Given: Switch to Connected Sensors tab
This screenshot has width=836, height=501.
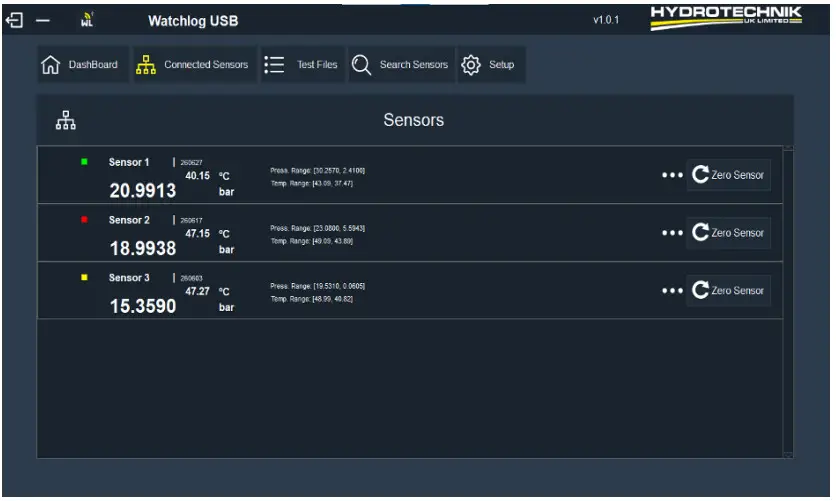Looking at the screenshot, I should click(x=195, y=64).
